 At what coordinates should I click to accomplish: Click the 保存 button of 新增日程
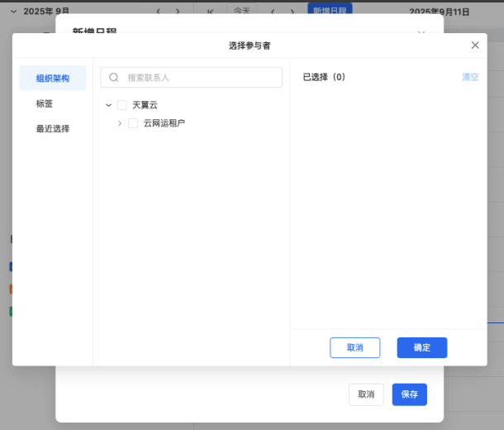point(409,394)
